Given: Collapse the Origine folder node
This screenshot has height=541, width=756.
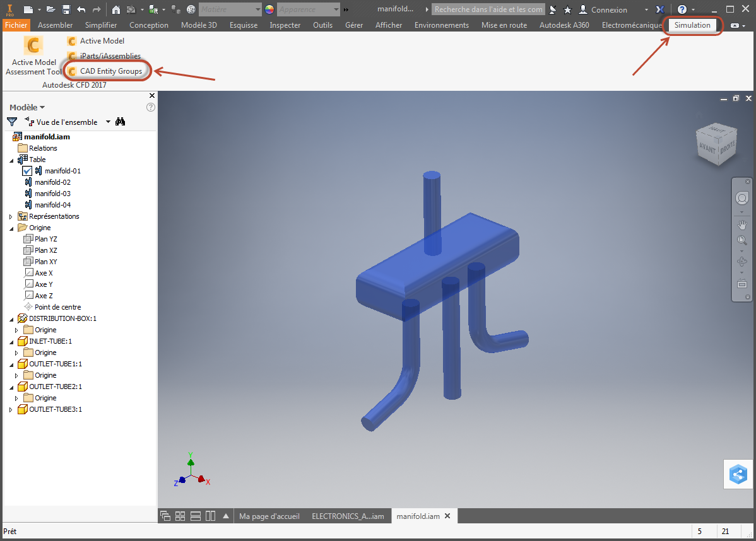Looking at the screenshot, I should tap(11, 229).
